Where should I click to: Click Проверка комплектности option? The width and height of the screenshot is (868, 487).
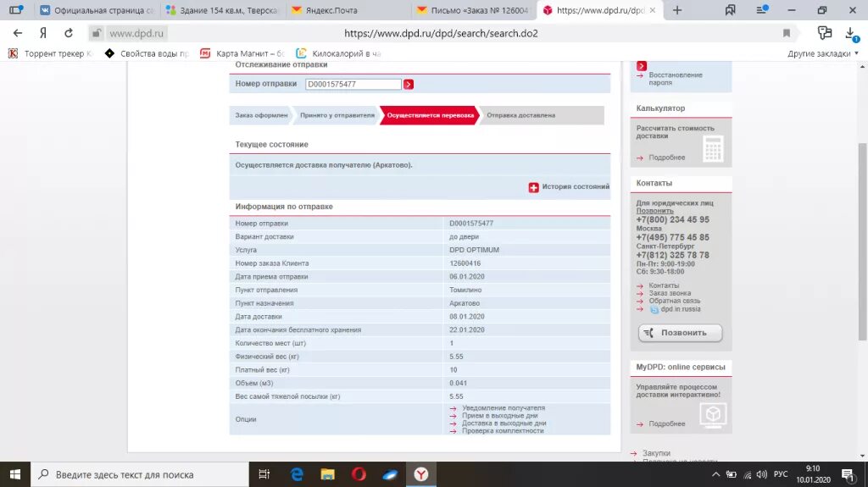(x=503, y=431)
